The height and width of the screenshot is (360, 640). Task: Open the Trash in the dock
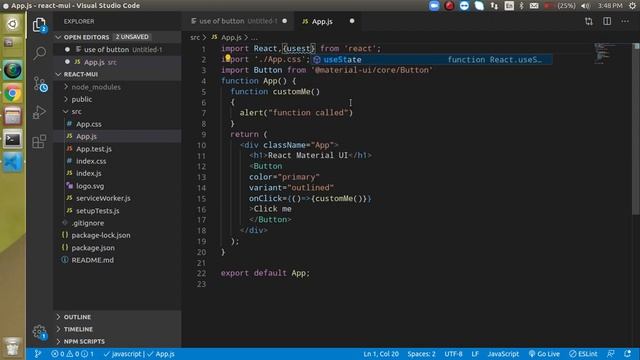pyautogui.click(x=13, y=347)
